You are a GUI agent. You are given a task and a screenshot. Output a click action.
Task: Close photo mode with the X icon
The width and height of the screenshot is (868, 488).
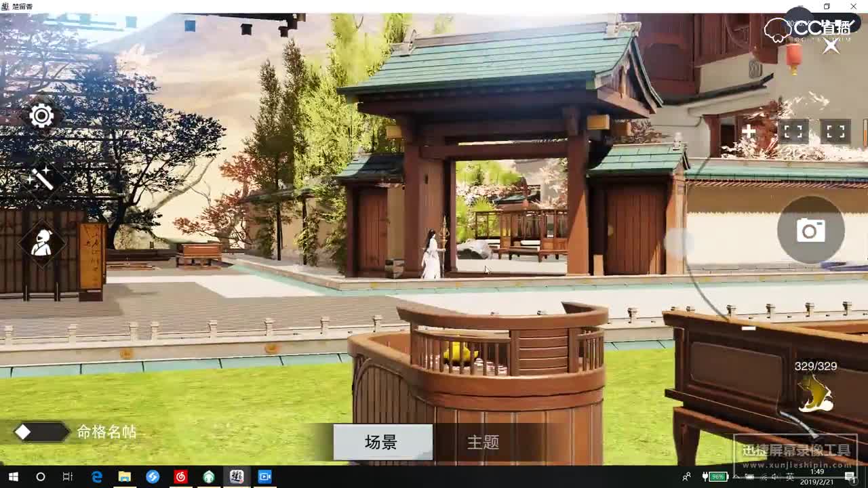pos(831,46)
